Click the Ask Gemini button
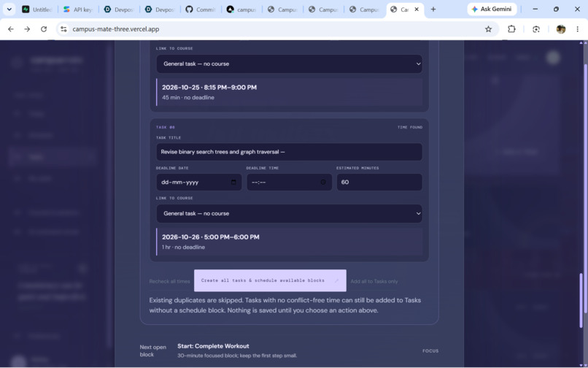 pos(492,9)
